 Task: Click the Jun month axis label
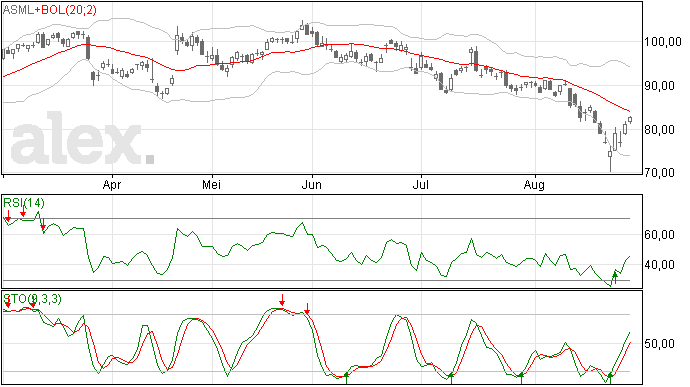[312, 185]
